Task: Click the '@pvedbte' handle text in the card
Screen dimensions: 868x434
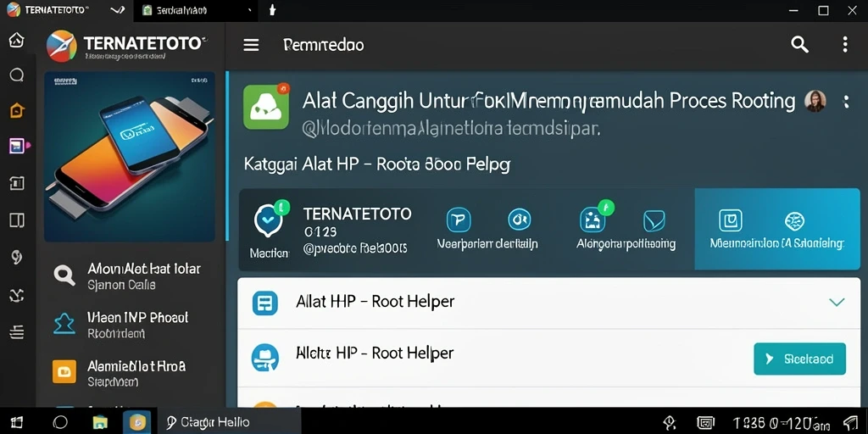Action: [355, 248]
